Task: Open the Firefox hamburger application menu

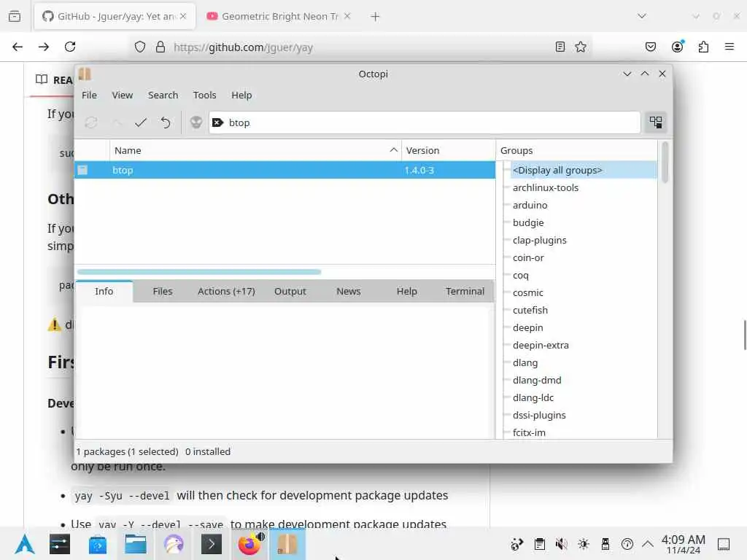Action: [729, 47]
